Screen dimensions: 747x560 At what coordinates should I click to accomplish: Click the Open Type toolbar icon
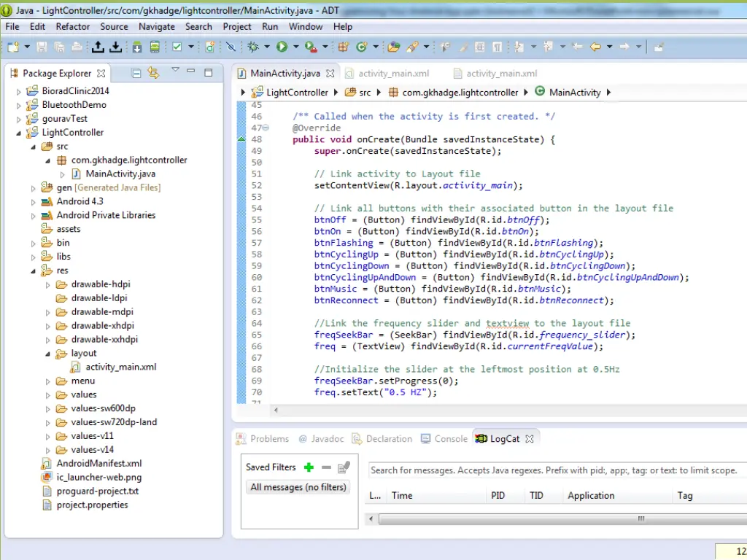[x=393, y=47]
